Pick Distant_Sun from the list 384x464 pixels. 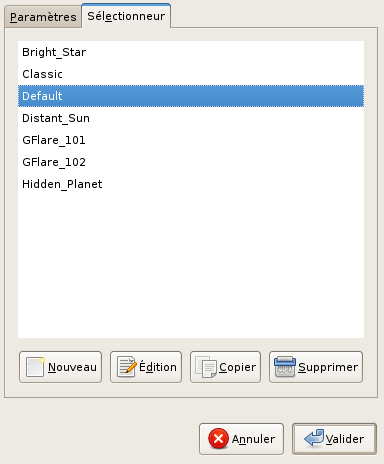(191, 118)
